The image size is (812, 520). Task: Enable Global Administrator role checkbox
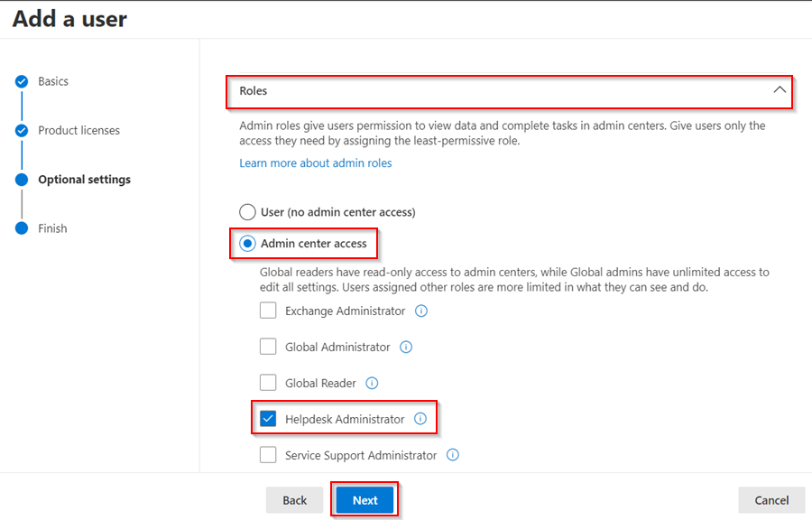click(268, 347)
